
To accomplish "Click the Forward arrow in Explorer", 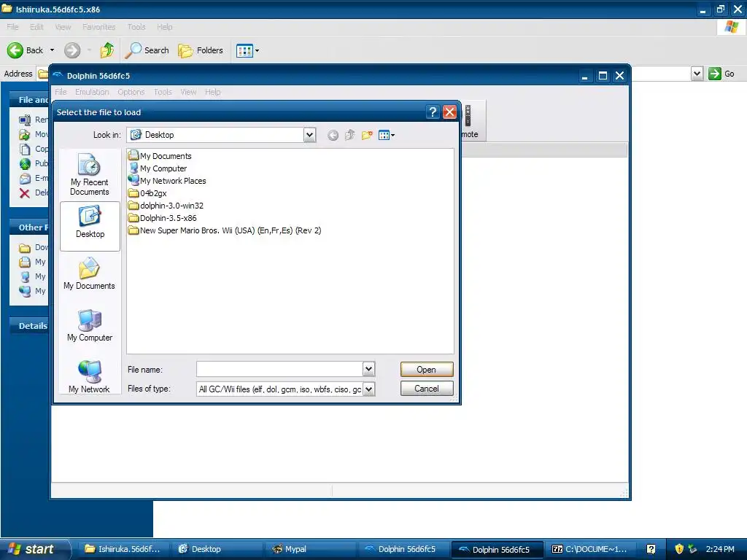I will coord(72,50).
